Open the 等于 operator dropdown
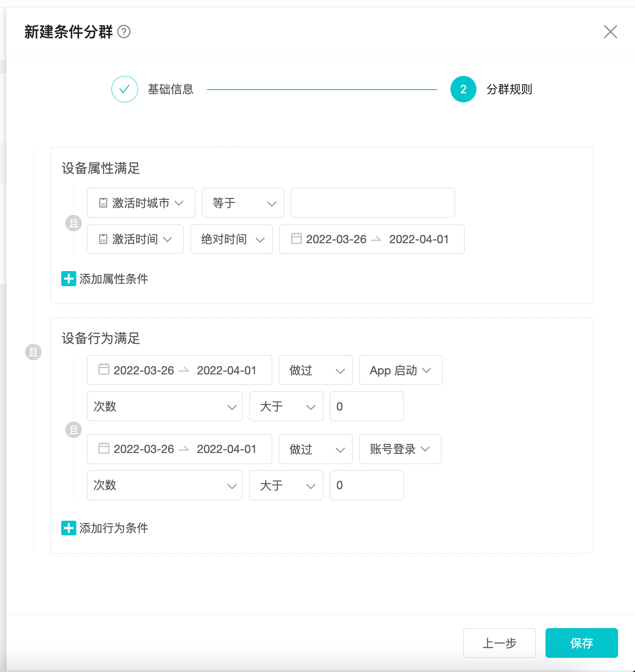Viewport: 635px width, 672px height. pos(243,203)
